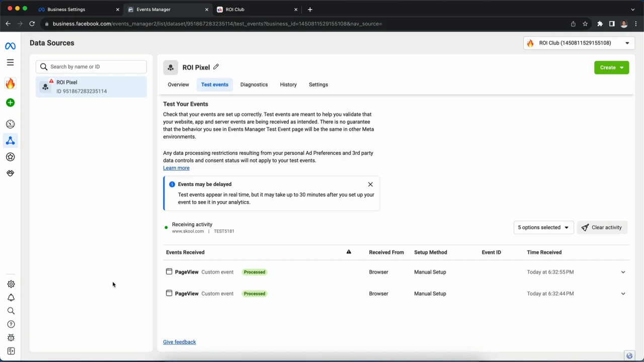
Task: Click the Give feedback link
Action: [x=180, y=342]
